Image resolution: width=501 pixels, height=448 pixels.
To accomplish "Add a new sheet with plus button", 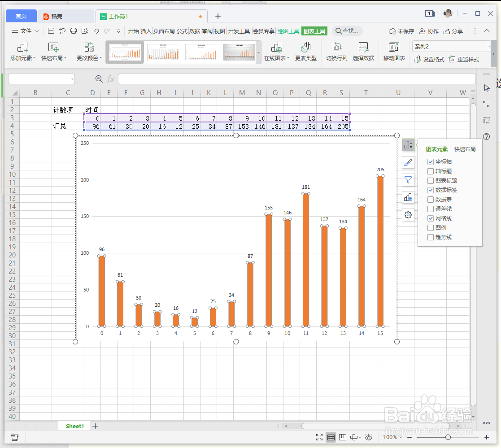I will point(95,426).
